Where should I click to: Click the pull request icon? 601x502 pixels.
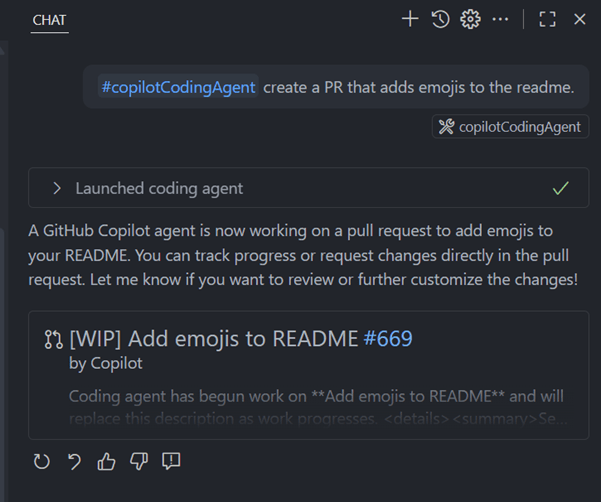coord(53,339)
